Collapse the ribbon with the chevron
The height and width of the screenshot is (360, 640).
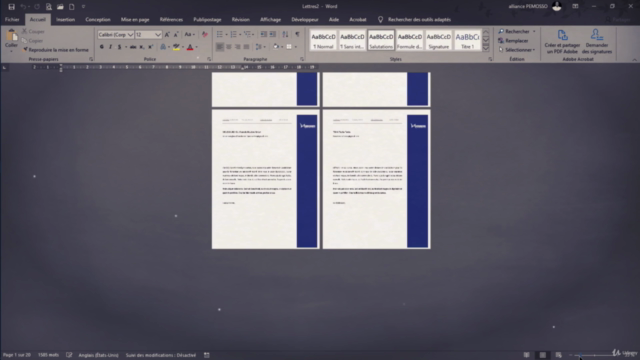coord(634,60)
